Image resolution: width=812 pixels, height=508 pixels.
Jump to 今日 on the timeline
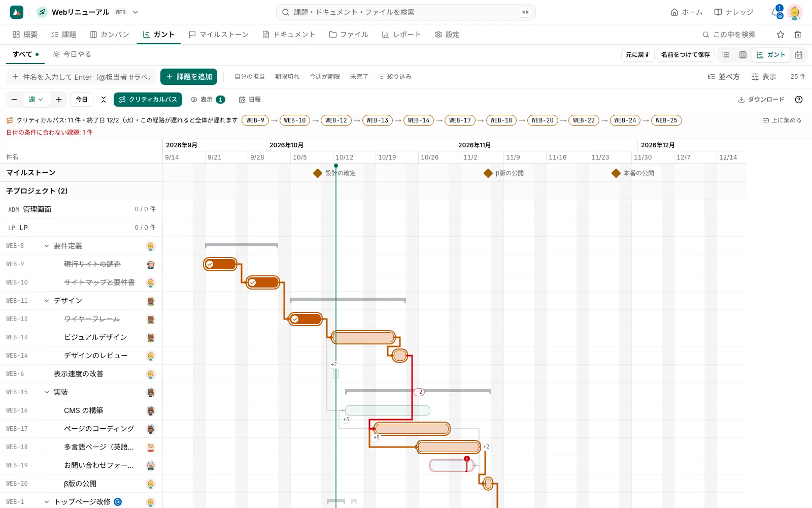[82, 100]
